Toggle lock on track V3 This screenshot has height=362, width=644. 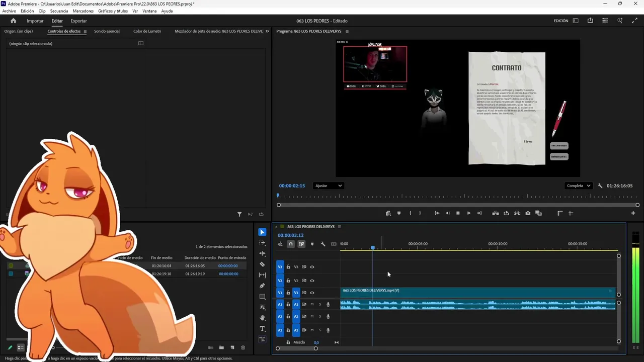288,267
